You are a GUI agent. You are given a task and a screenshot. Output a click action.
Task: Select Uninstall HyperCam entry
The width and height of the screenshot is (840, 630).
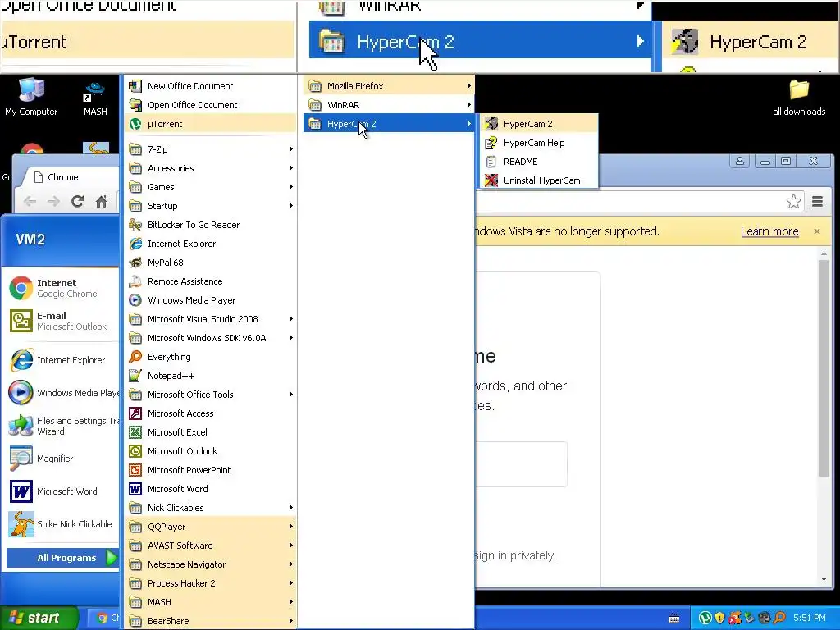(538, 180)
